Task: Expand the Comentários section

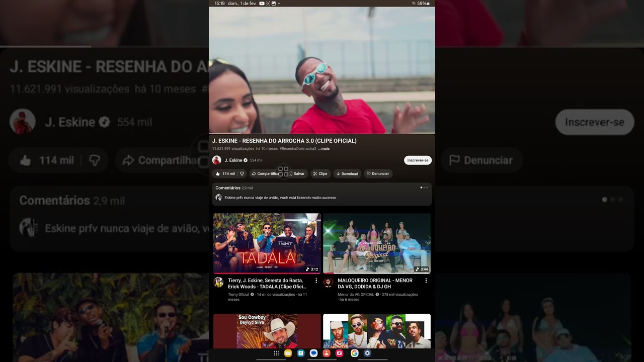Action: [322, 194]
